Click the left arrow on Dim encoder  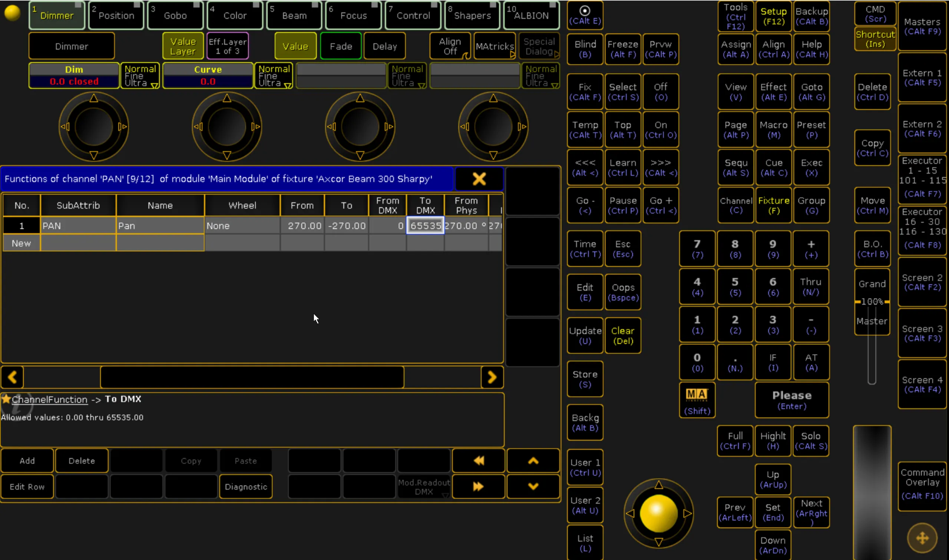pyautogui.click(x=65, y=126)
